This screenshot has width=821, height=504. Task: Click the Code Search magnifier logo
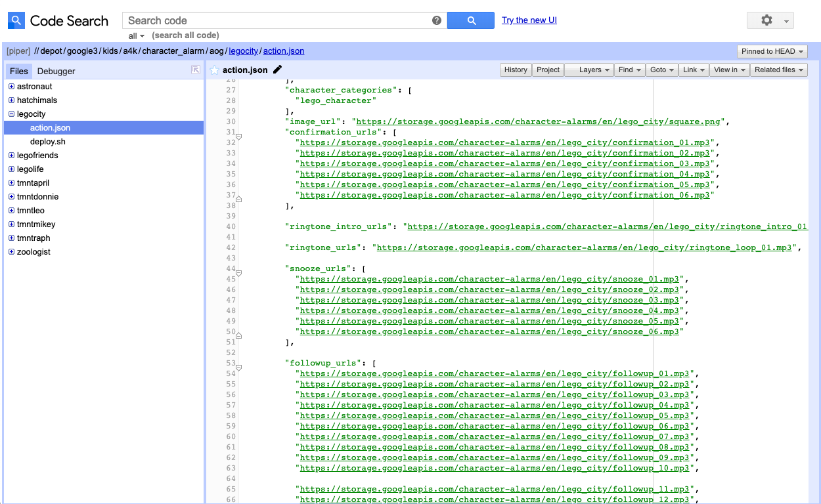16,21
